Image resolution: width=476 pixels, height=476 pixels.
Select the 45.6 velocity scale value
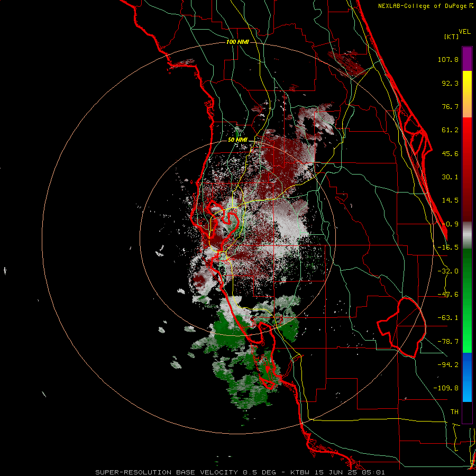tap(450, 153)
